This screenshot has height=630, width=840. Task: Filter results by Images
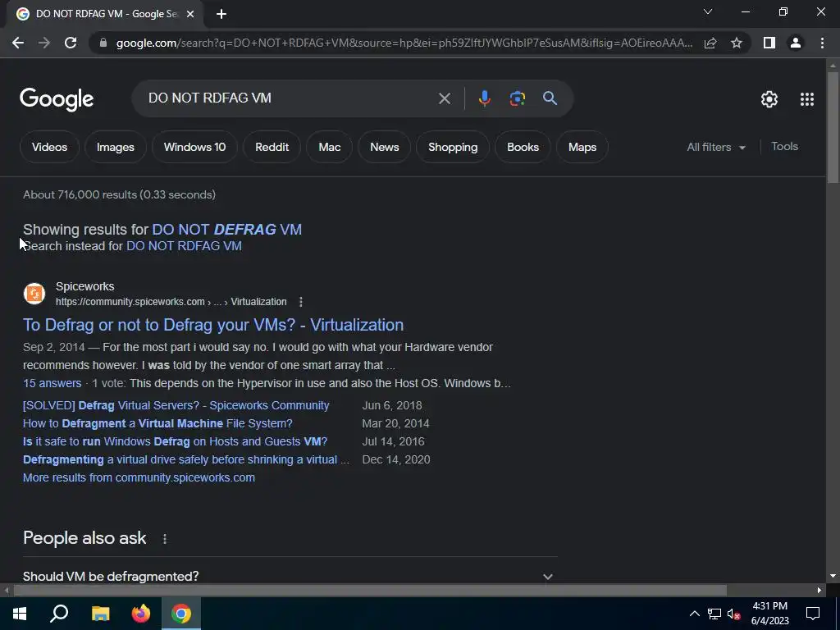pos(115,147)
